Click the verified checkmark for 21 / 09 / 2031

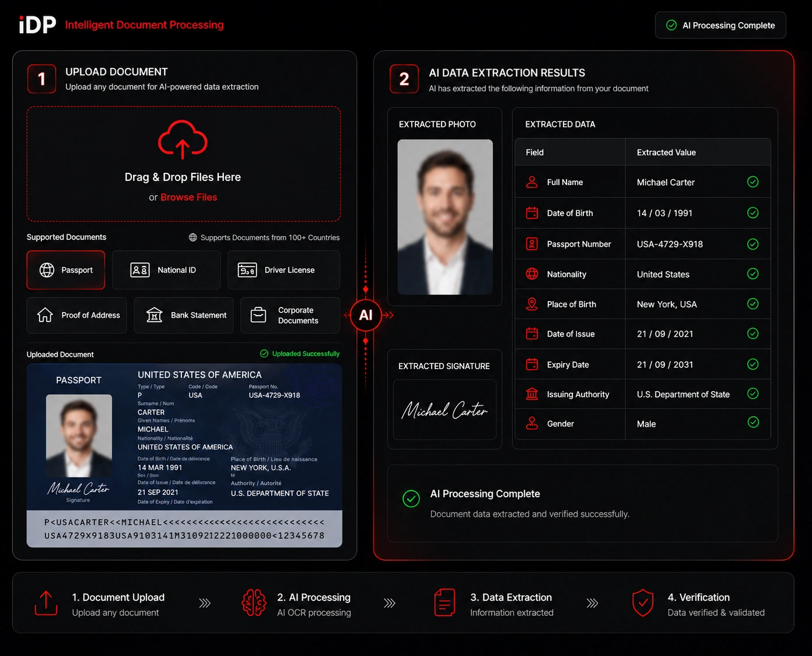[753, 364]
